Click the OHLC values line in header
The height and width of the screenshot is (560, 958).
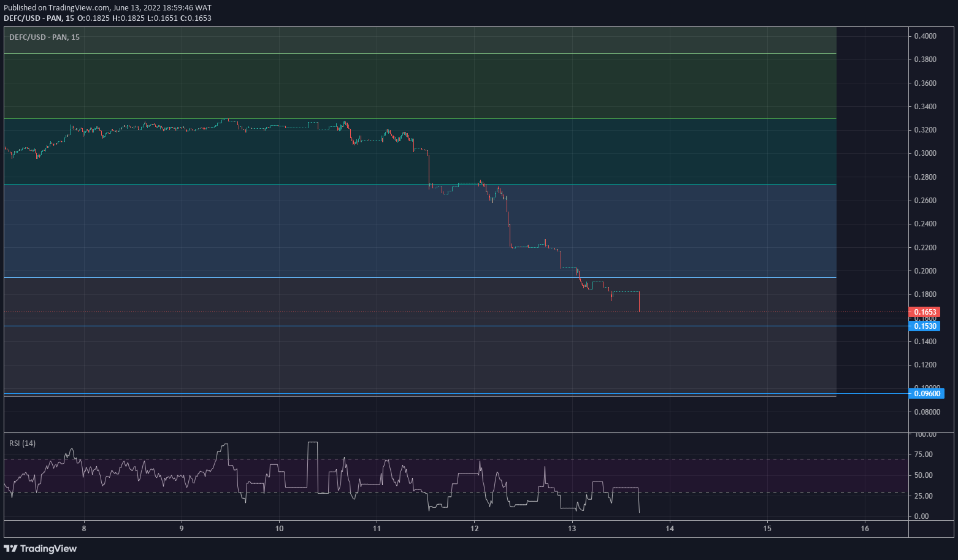[x=144, y=18]
